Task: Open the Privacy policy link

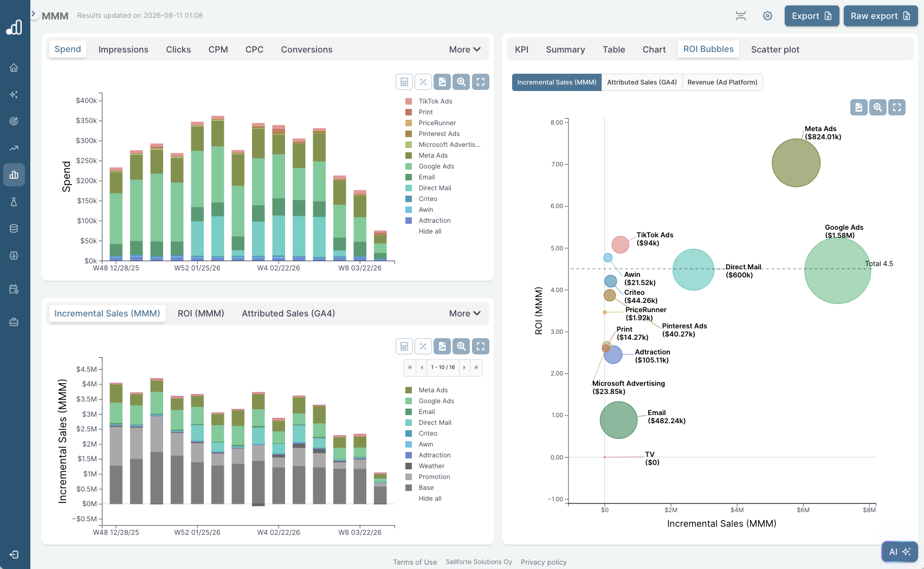Action: click(x=544, y=562)
